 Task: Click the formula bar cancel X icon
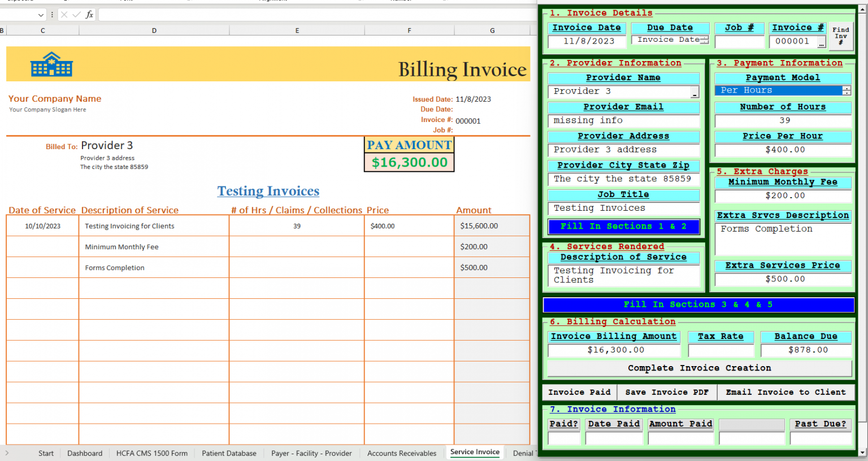tap(64, 15)
